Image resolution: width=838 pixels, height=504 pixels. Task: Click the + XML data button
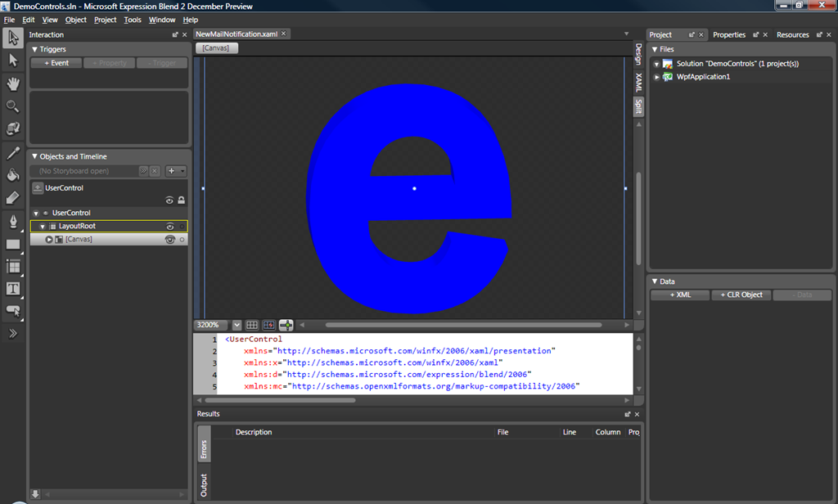click(680, 295)
